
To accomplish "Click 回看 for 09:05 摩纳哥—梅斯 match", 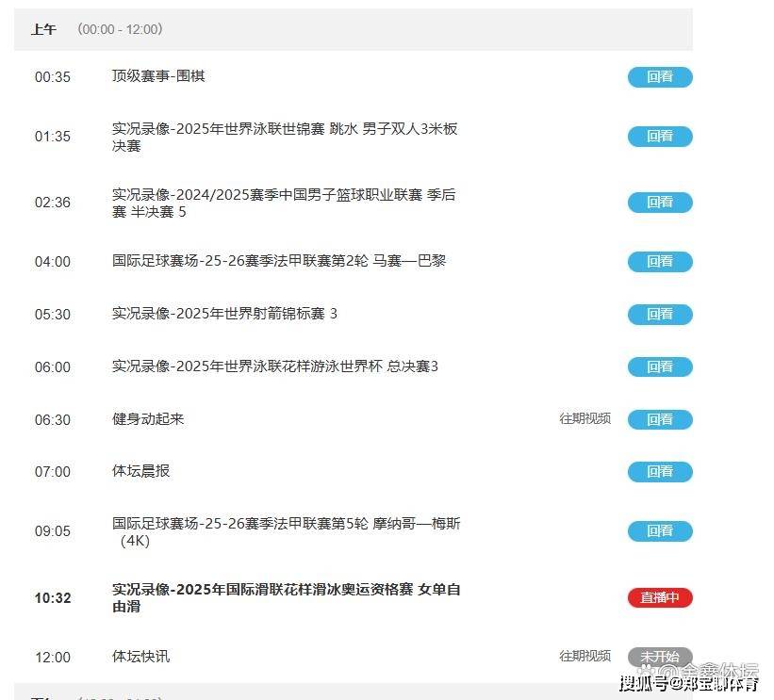I will click(660, 531).
